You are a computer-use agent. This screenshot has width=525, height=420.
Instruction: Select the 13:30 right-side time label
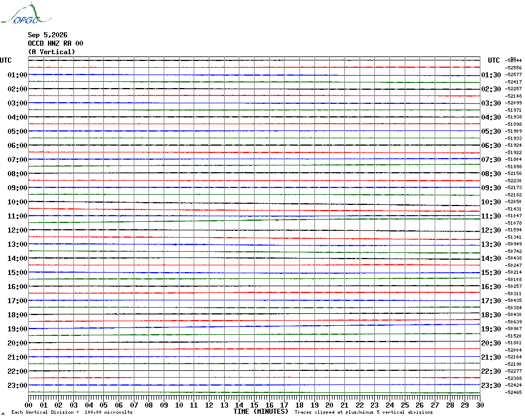point(491,244)
